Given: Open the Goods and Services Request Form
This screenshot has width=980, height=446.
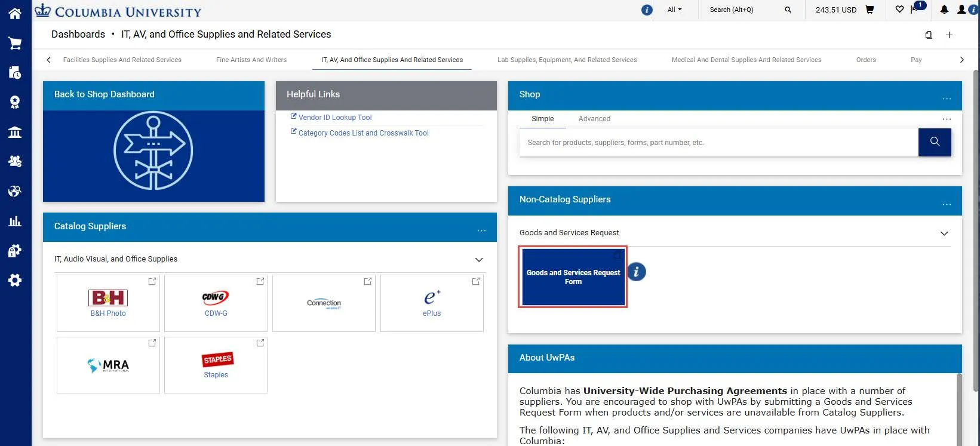Looking at the screenshot, I should (573, 277).
